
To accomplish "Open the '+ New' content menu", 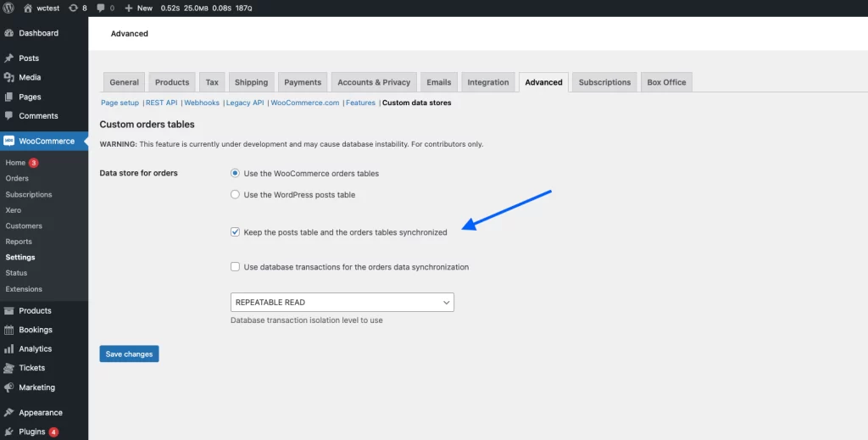I will 138,8.
